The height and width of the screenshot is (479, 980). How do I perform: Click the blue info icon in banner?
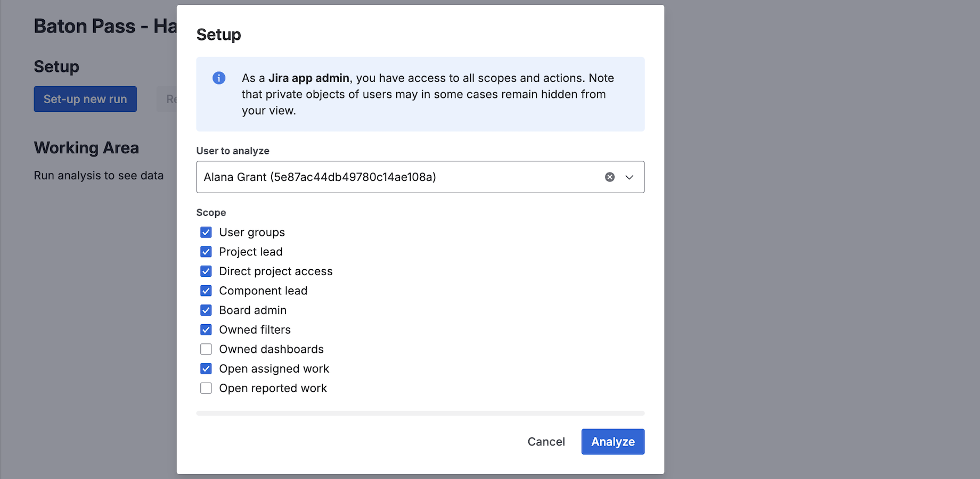click(x=219, y=78)
